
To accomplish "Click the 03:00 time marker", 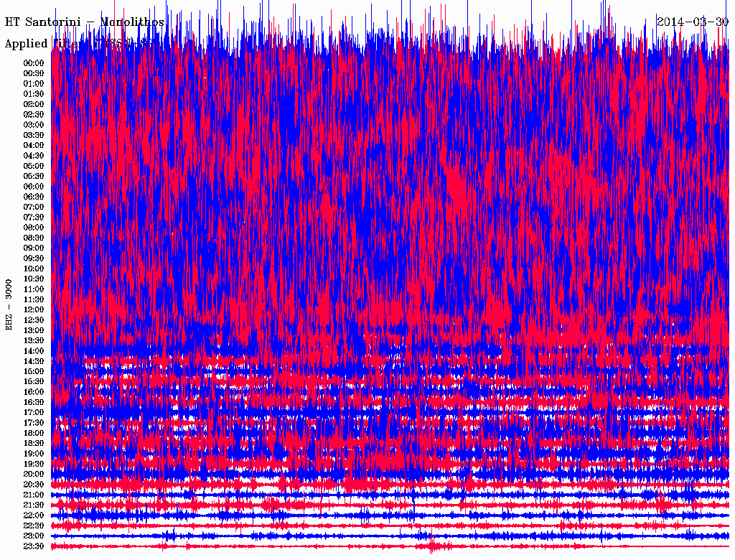I will click(34, 125).
